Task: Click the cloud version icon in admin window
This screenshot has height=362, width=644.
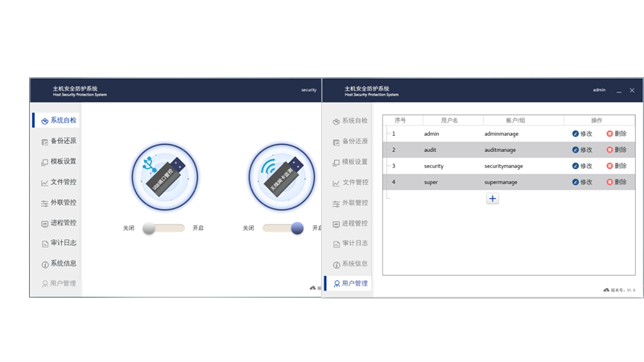Action: pyautogui.click(x=605, y=290)
